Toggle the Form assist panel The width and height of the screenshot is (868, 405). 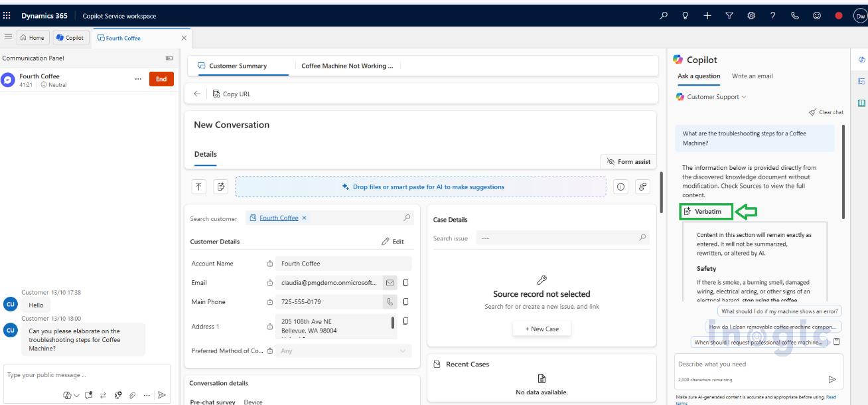(x=628, y=161)
